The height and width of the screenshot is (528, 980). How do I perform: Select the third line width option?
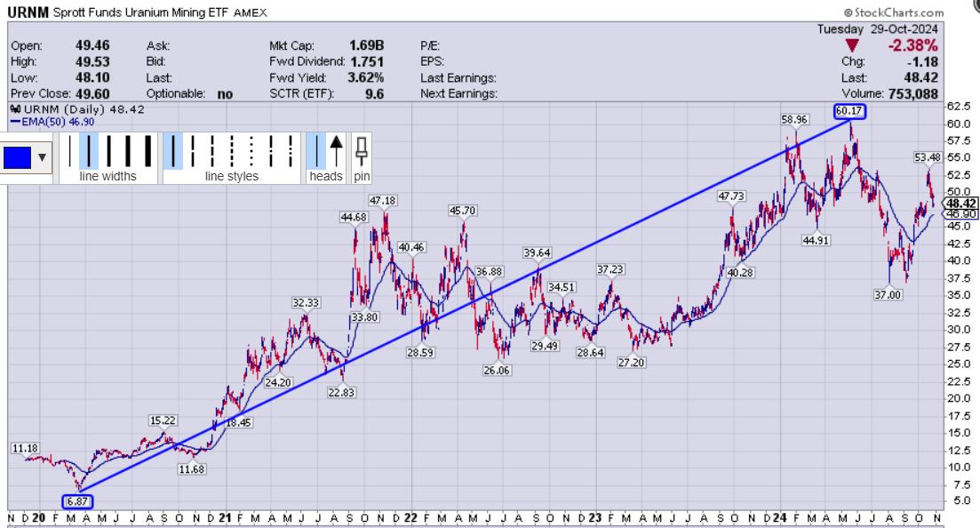108,151
